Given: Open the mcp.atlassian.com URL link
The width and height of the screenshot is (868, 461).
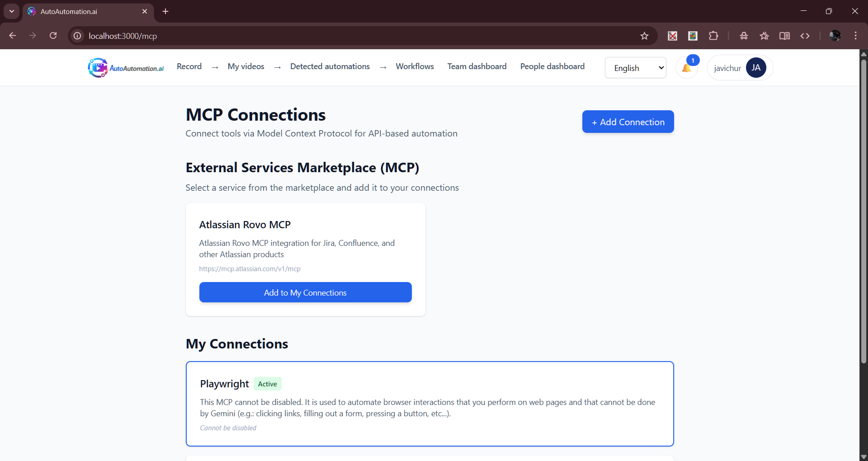Looking at the screenshot, I should [x=250, y=269].
